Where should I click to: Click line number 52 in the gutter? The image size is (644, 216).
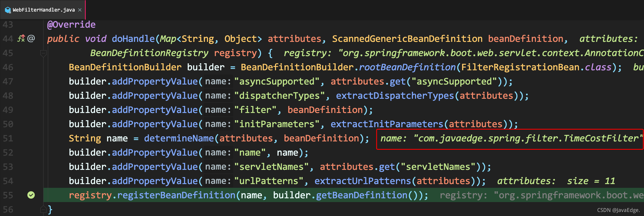[8, 152]
